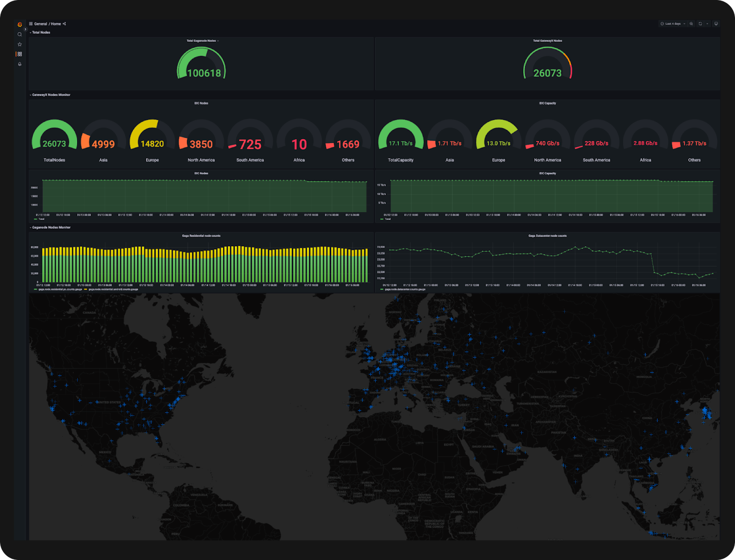The width and height of the screenshot is (735, 560).
Task: Collapse the Gaganode Nodes Monitor row
Action: pyautogui.click(x=50, y=227)
